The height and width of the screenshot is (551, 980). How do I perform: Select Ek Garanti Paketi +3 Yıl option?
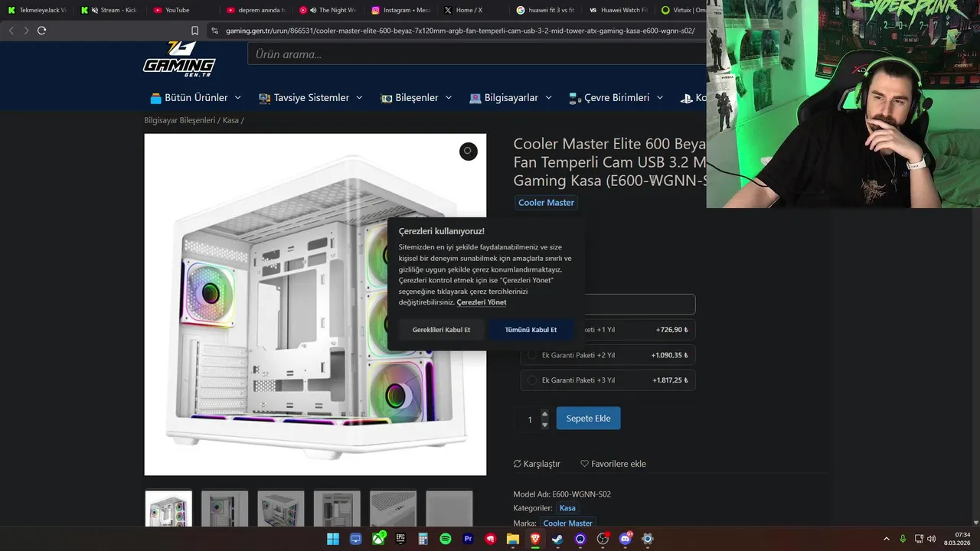(608, 380)
